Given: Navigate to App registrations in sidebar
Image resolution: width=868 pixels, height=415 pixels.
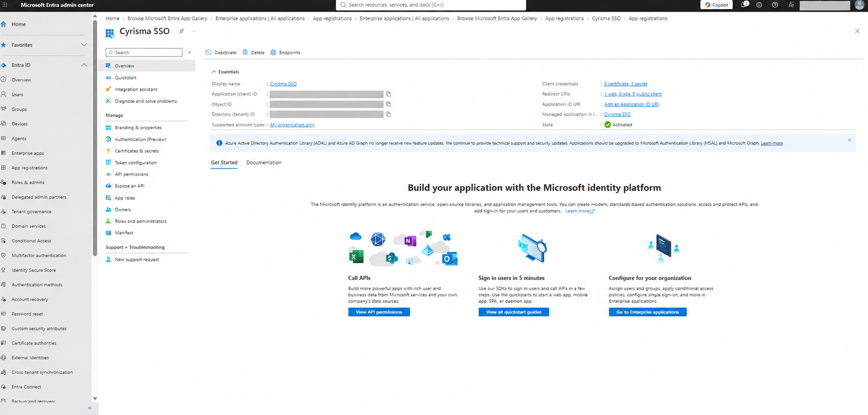Looking at the screenshot, I should pos(30,168).
